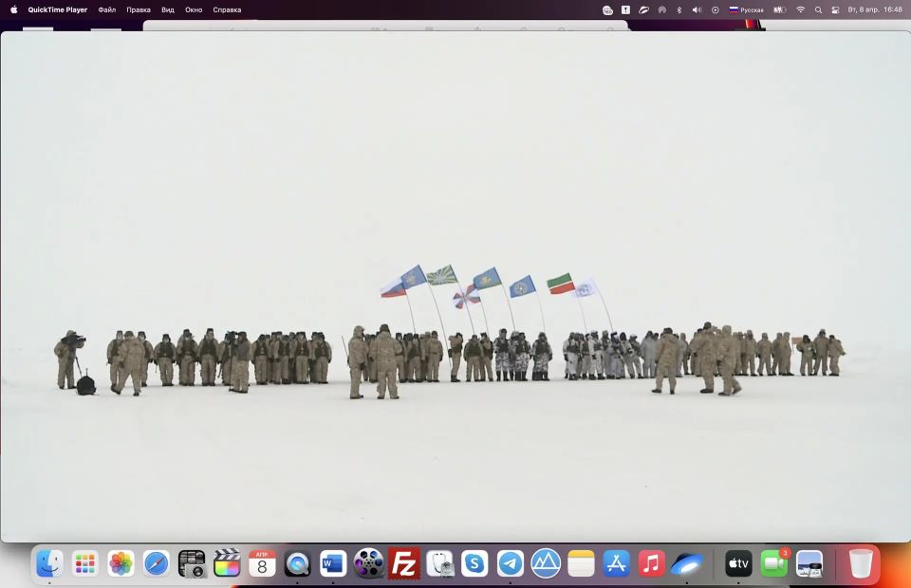
Task: Click the date and time Вт, 8 апр. 16:48
Action: 875,9
